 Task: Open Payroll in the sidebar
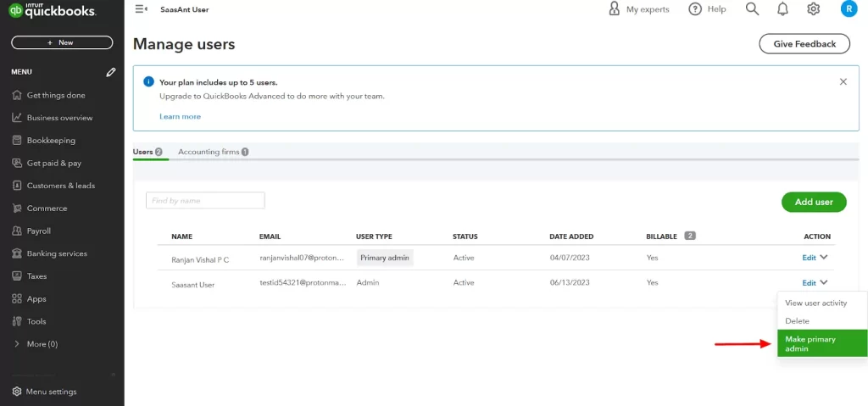(39, 231)
